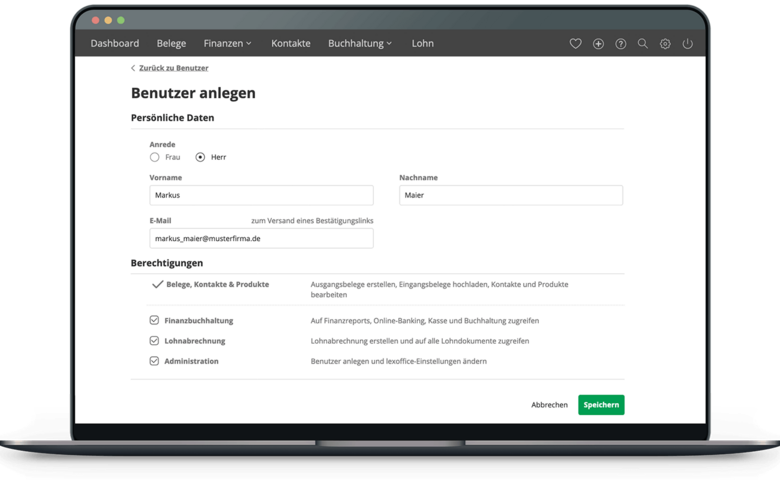
Task: Open search with magnifier icon
Action: pos(643,44)
